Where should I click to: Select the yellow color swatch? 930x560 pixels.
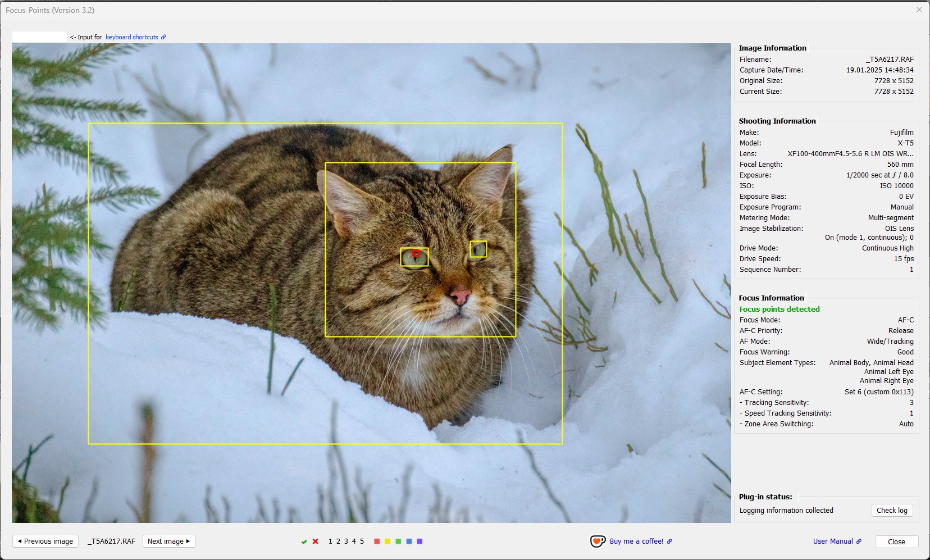(x=388, y=541)
